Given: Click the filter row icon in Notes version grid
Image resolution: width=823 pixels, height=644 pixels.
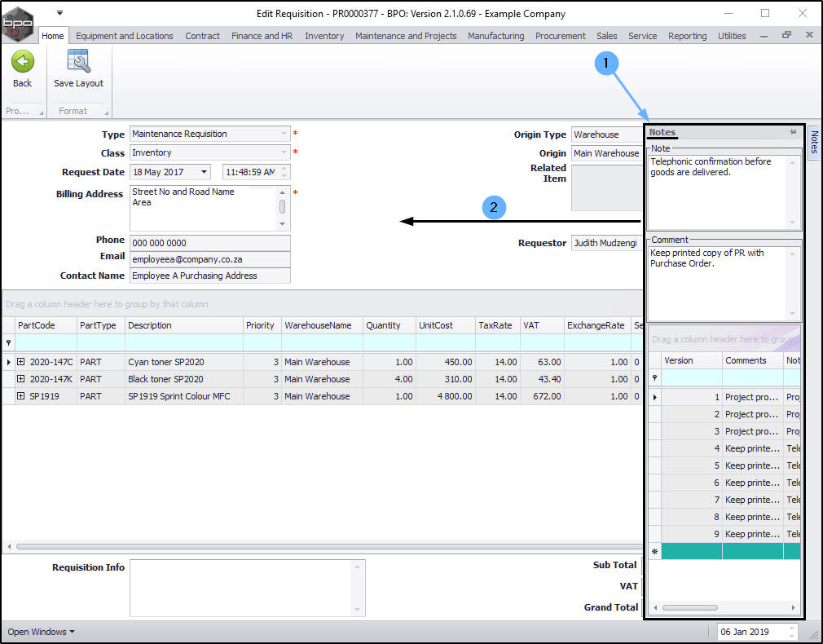Looking at the screenshot, I should [x=654, y=378].
